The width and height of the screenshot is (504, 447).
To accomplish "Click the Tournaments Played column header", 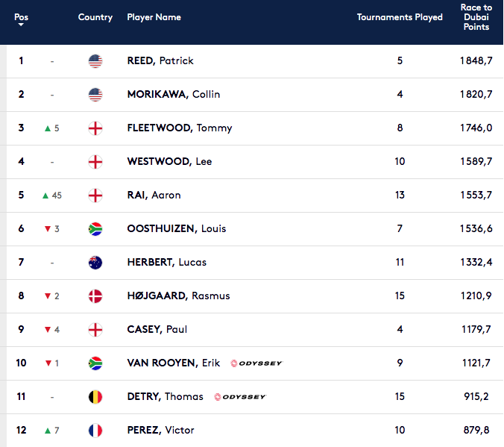I will [x=400, y=17].
